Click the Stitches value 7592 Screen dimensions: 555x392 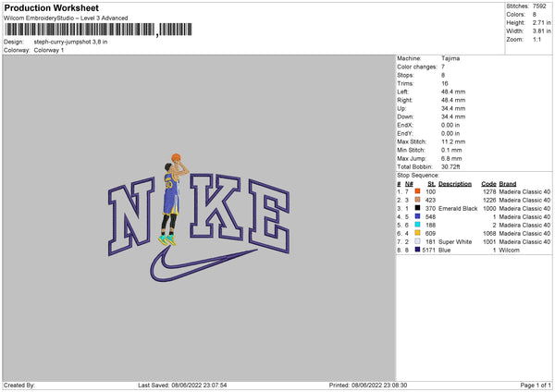539,6
